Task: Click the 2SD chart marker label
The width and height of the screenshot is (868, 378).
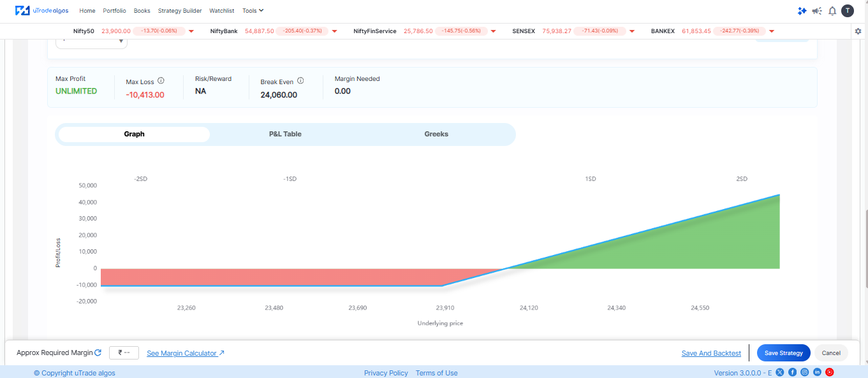Action: (742, 179)
